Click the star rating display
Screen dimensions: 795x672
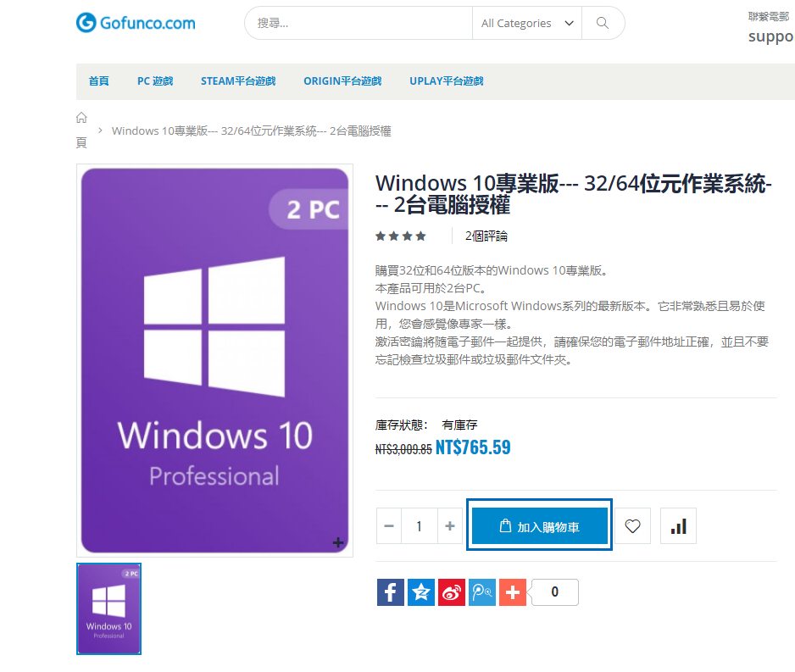point(401,236)
